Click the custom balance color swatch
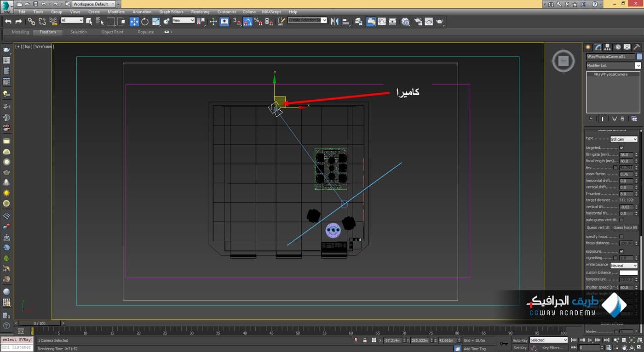Viewport: 644px width, 352px height. pos(628,273)
